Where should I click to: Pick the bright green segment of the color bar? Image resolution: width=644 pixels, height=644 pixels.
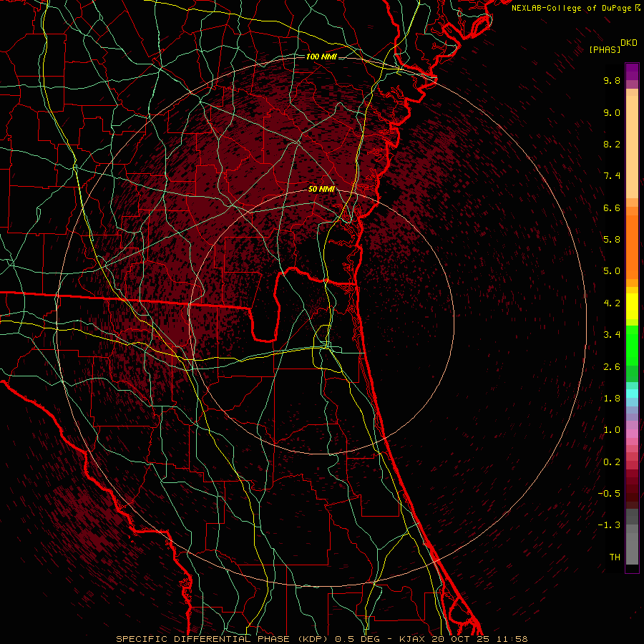632,345
